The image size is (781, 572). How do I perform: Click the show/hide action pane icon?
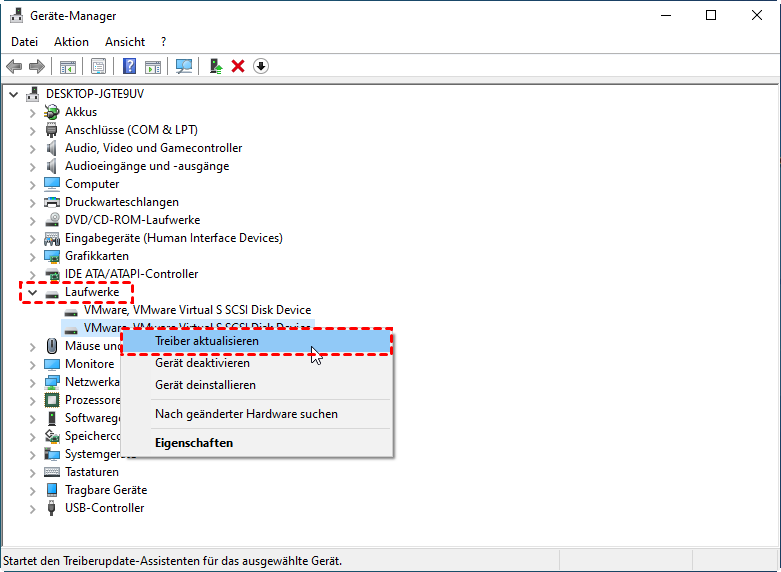153,66
